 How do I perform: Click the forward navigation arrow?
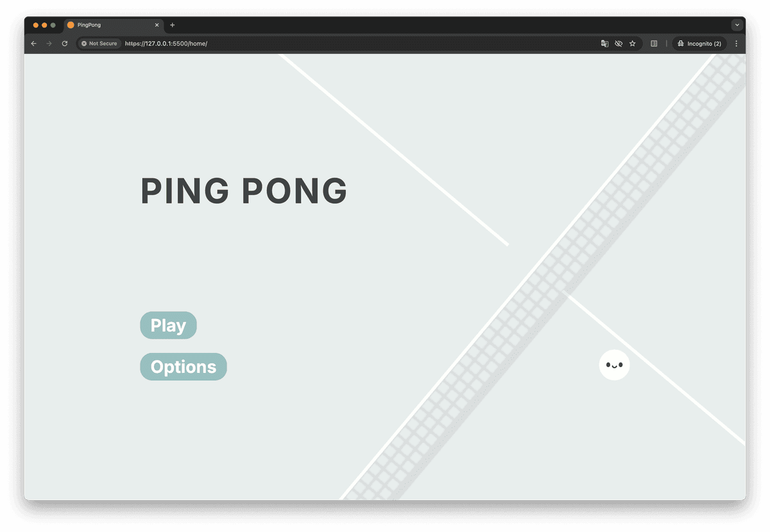[x=49, y=44]
